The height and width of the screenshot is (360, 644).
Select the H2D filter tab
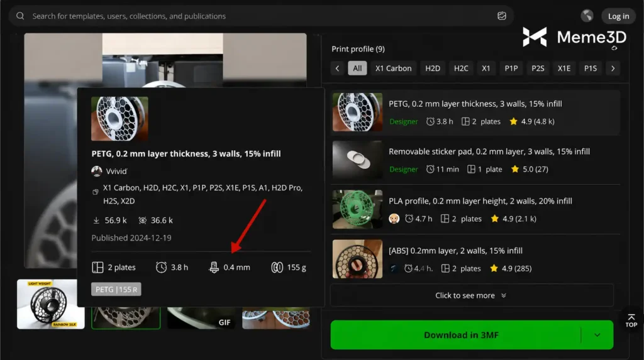coord(433,68)
